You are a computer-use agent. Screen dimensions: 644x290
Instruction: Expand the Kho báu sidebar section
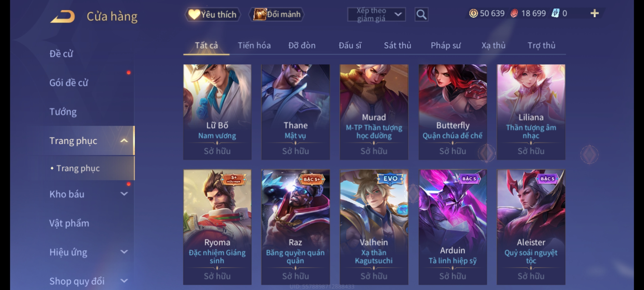coord(124,194)
